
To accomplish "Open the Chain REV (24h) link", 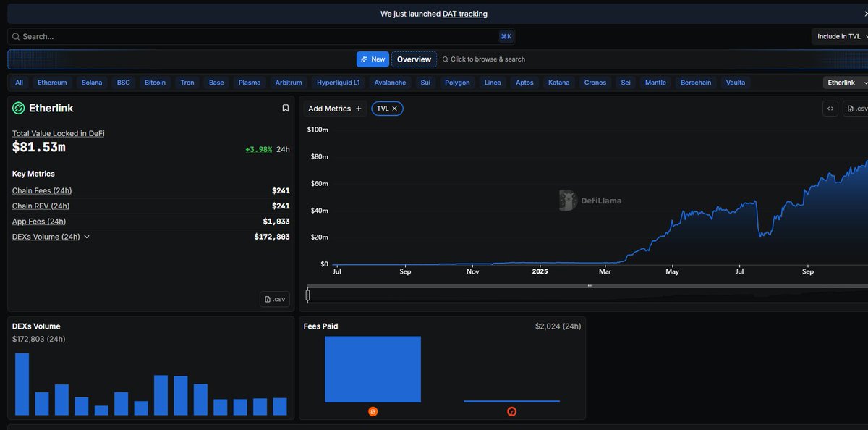I will coord(41,206).
